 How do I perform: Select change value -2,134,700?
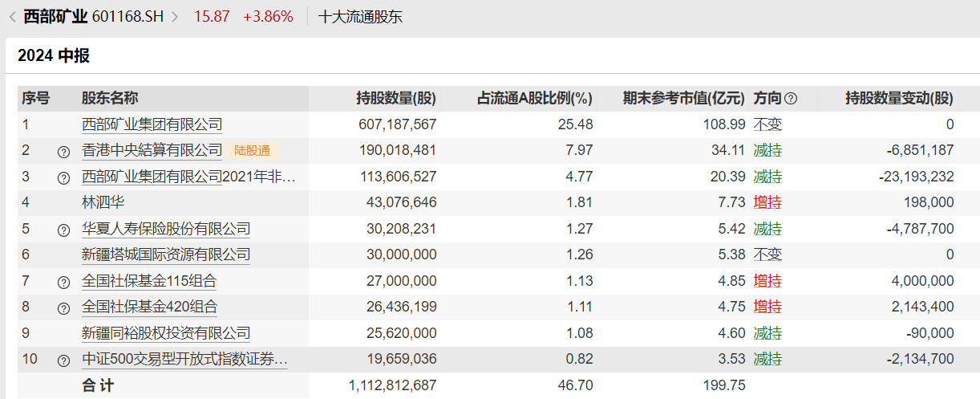click(921, 359)
